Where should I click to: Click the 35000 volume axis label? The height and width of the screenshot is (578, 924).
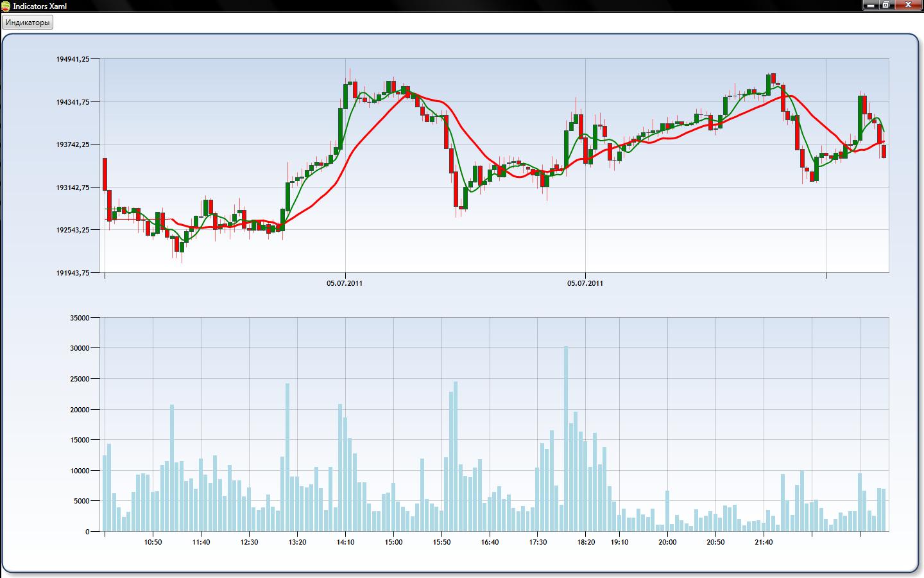tap(79, 318)
